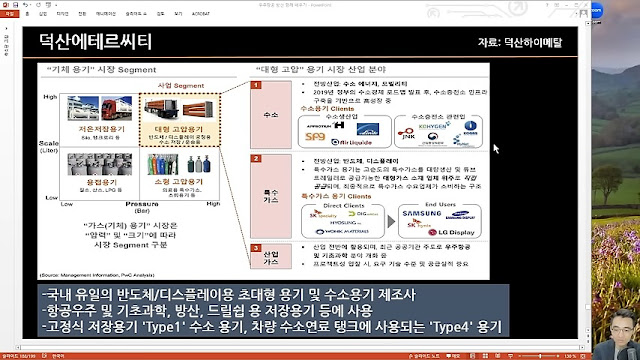The height and width of the screenshot is (360, 640).
Task: Toggle 메모 (Comments) pane button
Action: (x=453, y=356)
